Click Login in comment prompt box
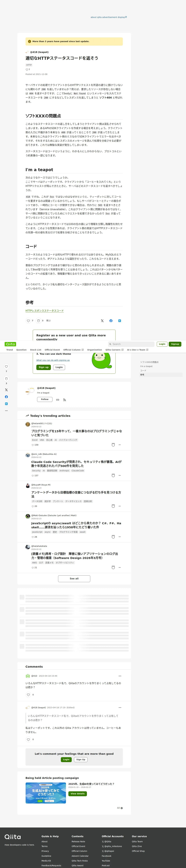Viewport: 186px width, 868px height. pyautogui.click(x=66, y=759)
